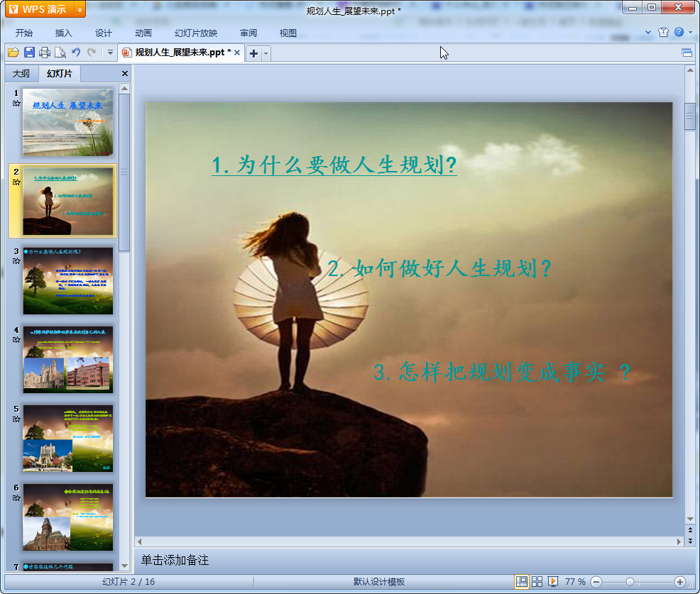Image resolution: width=700 pixels, height=594 pixels.
Task: Create a new document tab with plus button
Action: 253,53
